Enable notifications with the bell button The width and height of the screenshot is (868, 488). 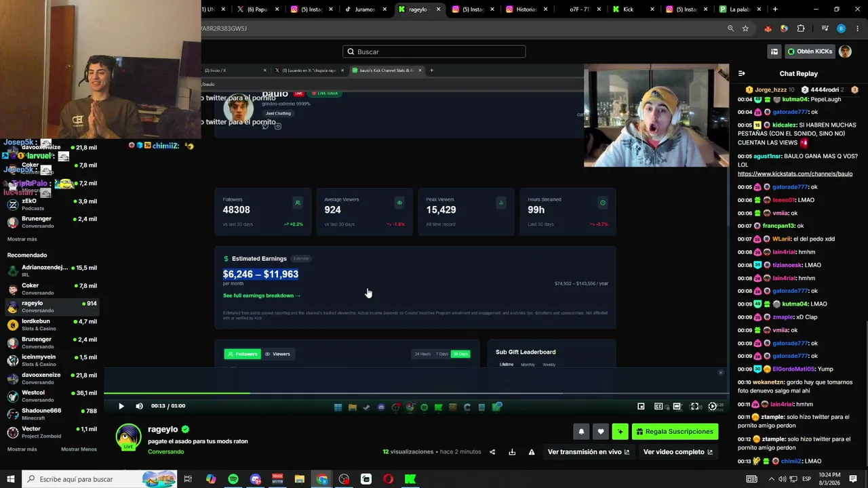pyautogui.click(x=581, y=432)
